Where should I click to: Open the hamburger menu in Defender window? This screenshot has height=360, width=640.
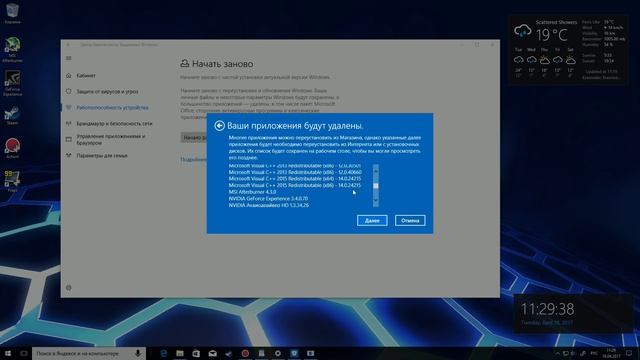click(69, 58)
